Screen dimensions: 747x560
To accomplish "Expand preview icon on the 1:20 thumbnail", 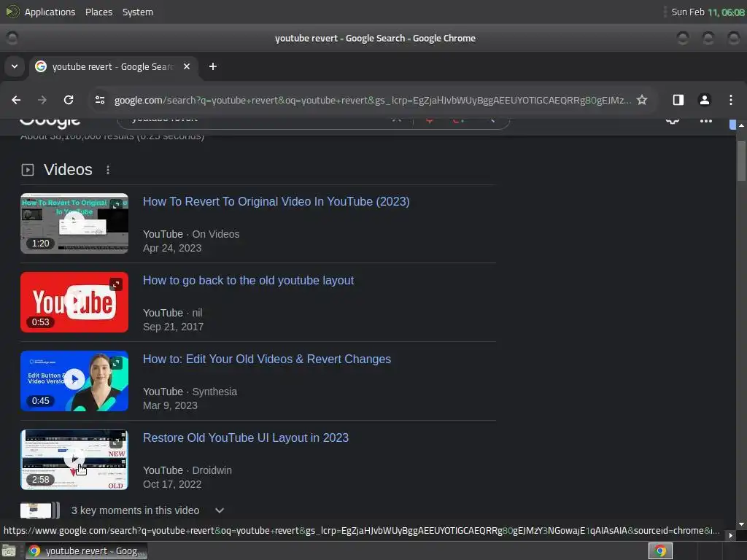I will [x=116, y=206].
